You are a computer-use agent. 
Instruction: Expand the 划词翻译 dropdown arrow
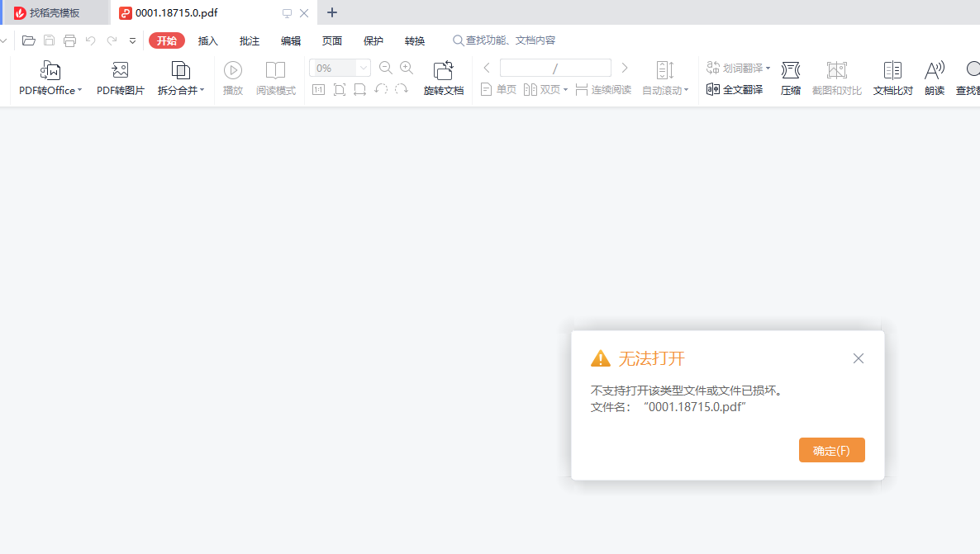pyautogui.click(x=768, y=69)
